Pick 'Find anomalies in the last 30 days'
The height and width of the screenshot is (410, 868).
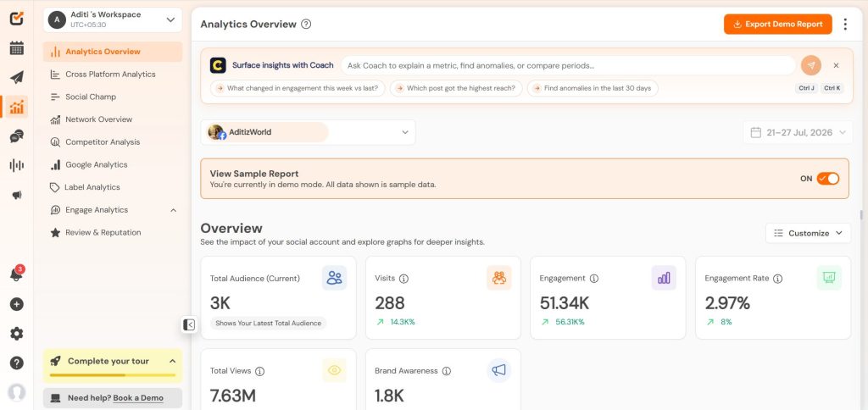click(x=593, y=88)
